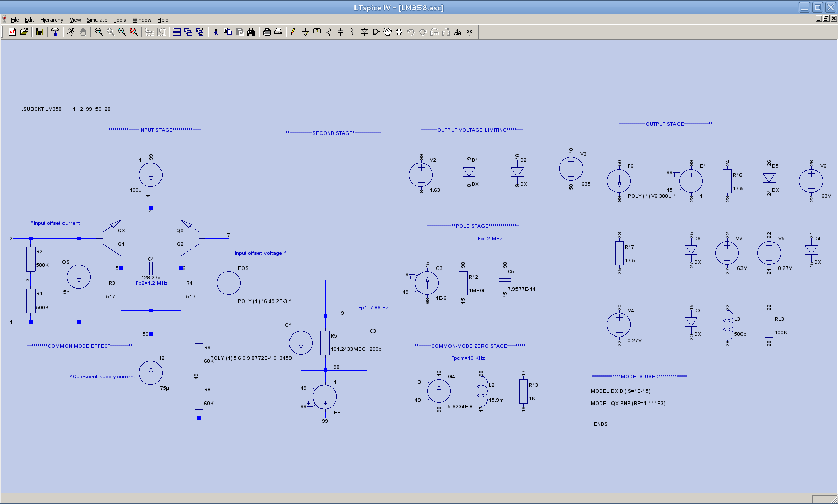Select the Pan magnifier tool

[x=110, y=32]
